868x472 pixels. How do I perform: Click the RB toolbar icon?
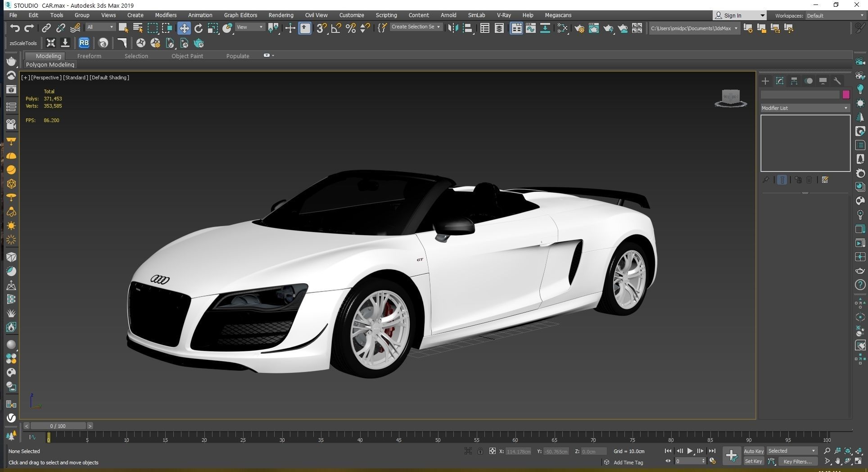(84, 43)
